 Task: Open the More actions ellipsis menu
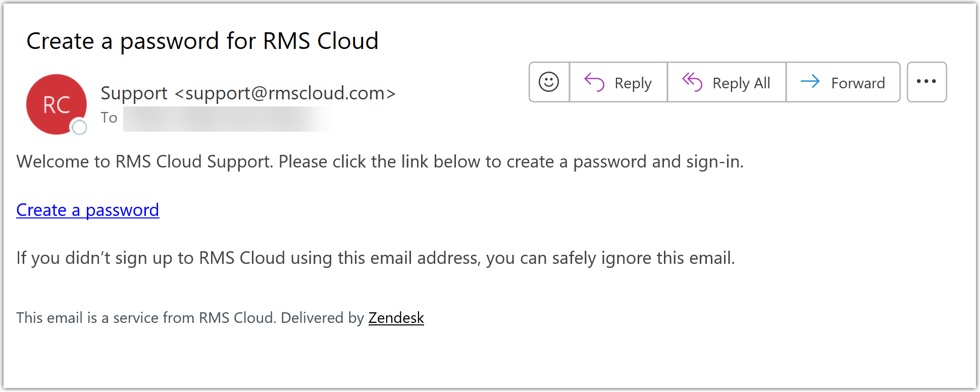926,82
